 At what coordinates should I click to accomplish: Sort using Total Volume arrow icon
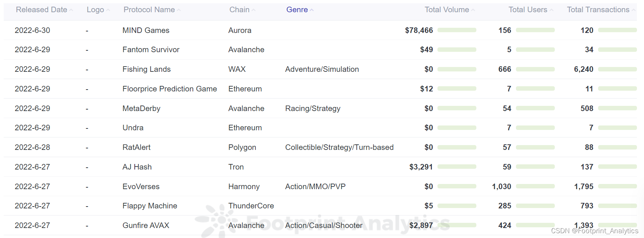[x=473, y=10]
